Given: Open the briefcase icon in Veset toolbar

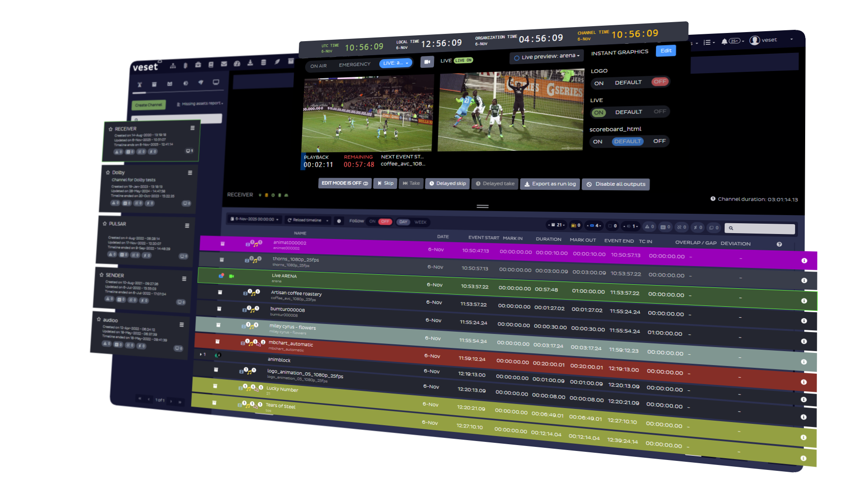Looking at the screenshot, I should [x=198, y=65].
